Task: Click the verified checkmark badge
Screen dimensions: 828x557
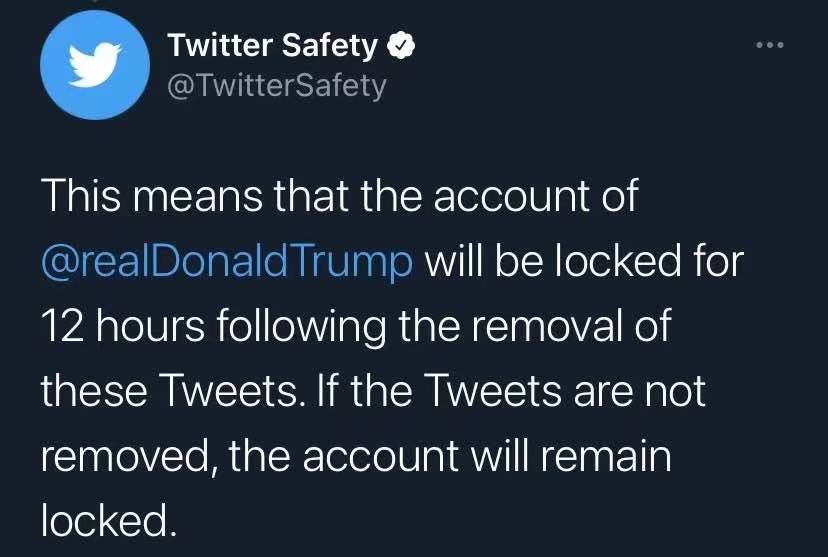Action: 401,46
